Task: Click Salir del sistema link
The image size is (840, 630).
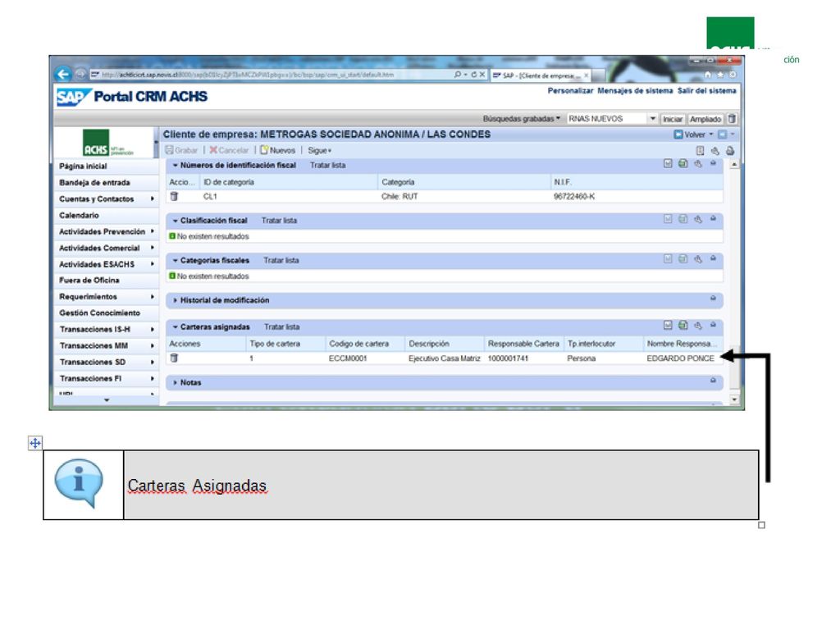Action: tap(706, 91)
